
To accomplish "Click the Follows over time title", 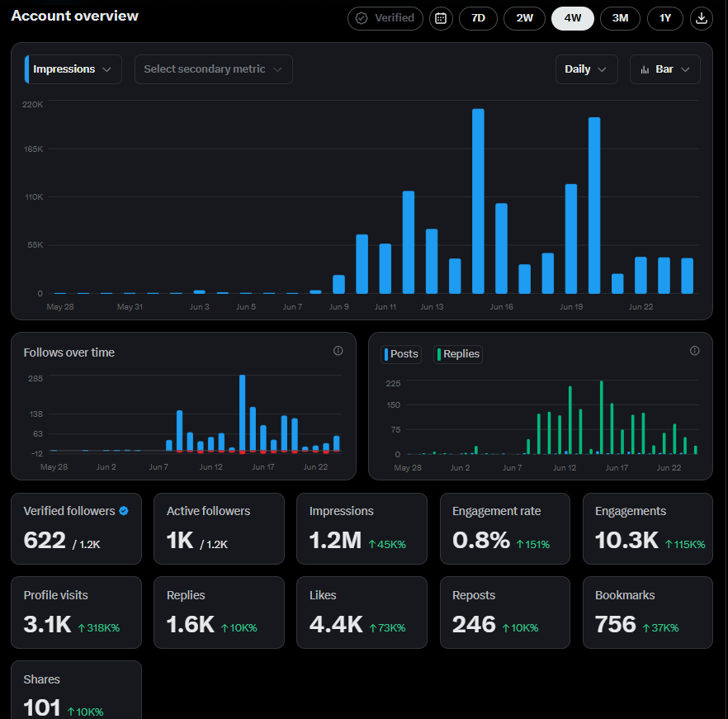I will point(69,352).
